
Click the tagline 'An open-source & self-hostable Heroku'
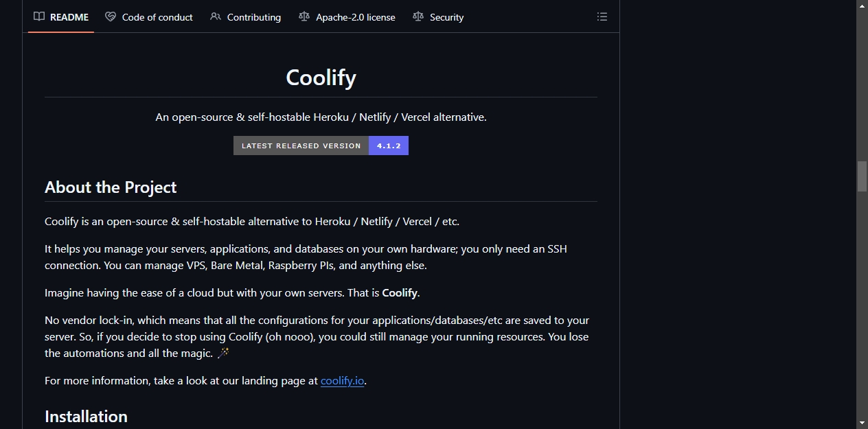[321, 117]
